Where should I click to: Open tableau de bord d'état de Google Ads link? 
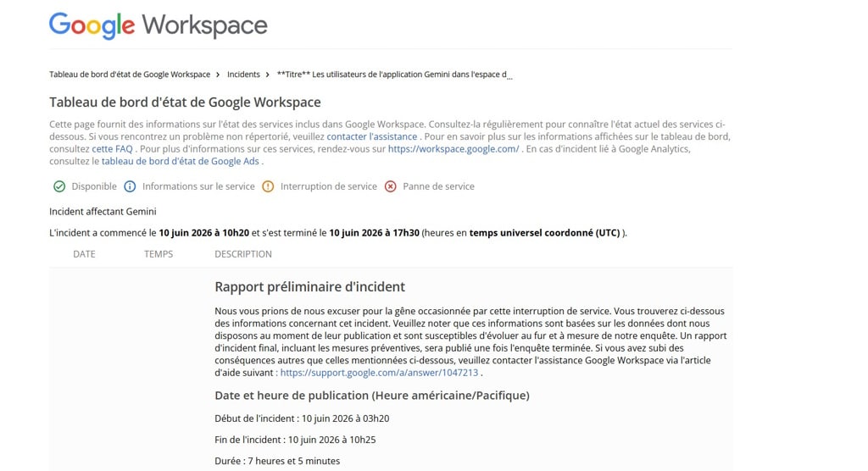(x=180, y=161)
